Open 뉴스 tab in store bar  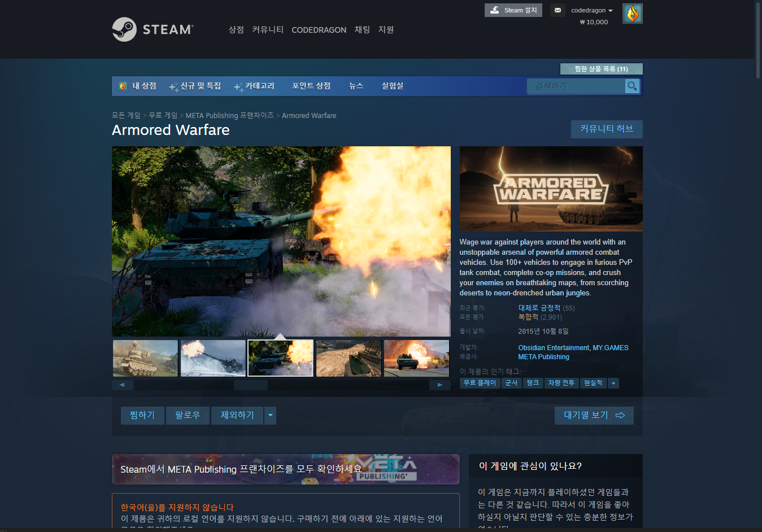point(356,86)
